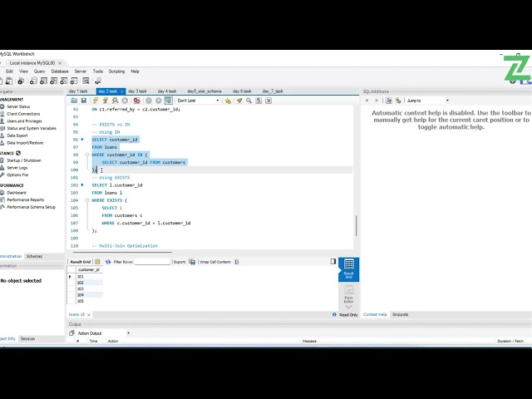The image size is (532, 399).
Task: Execute the selected query with the lightning bolt icon
Action: [96, 101]
